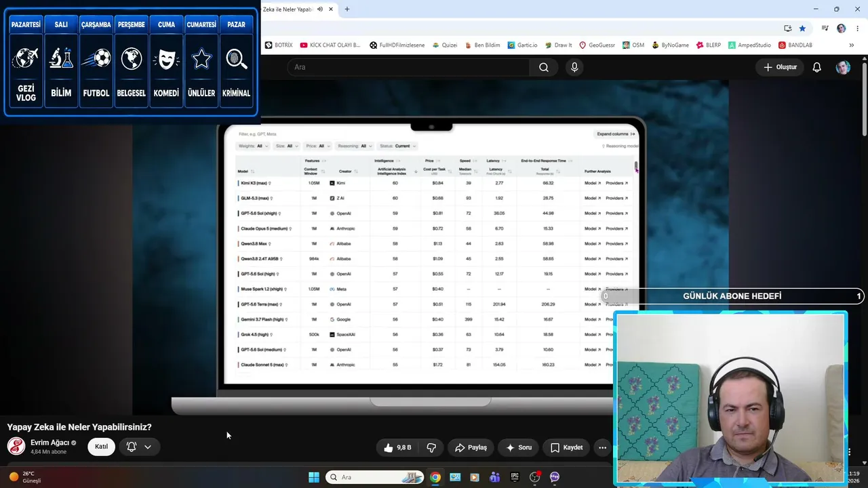
Task: Click the KOMEDİ theater masks icon
Action: 166,58
